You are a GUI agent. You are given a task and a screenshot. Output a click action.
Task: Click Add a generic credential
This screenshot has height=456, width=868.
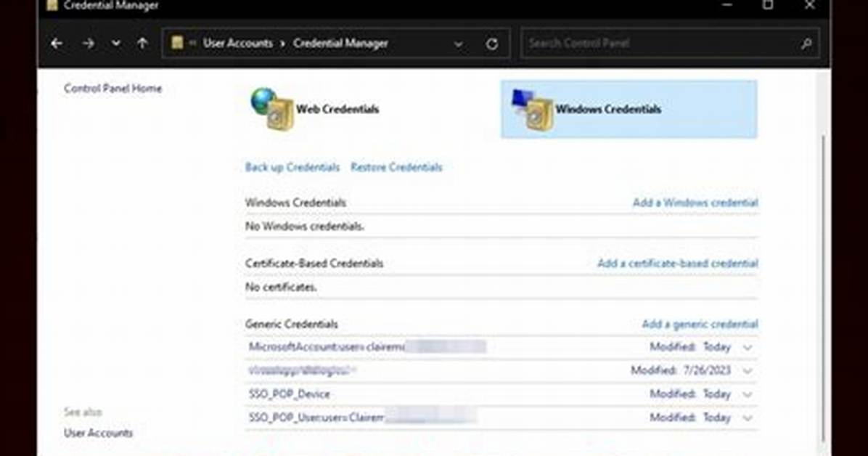click(x=700, y=324)
